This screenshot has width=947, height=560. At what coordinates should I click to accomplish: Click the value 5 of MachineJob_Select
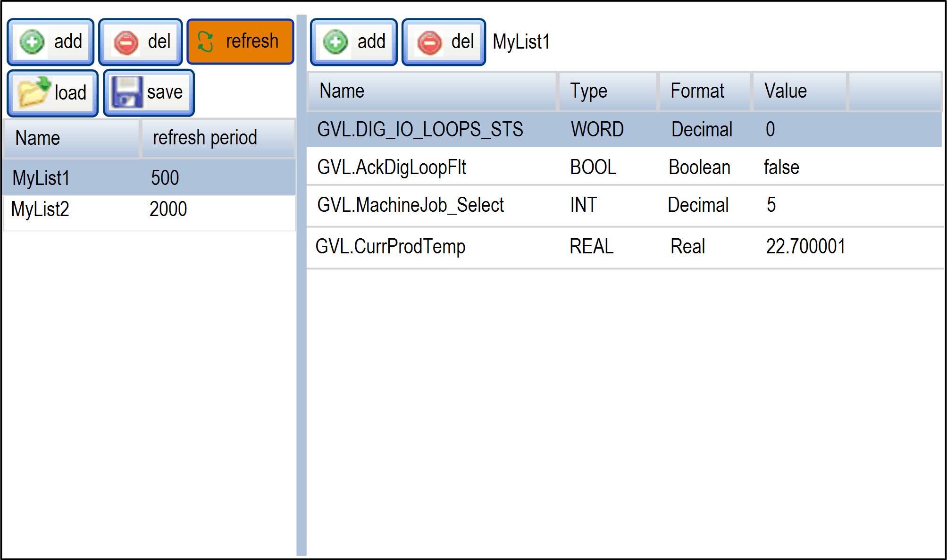click(x=771, y=205)
